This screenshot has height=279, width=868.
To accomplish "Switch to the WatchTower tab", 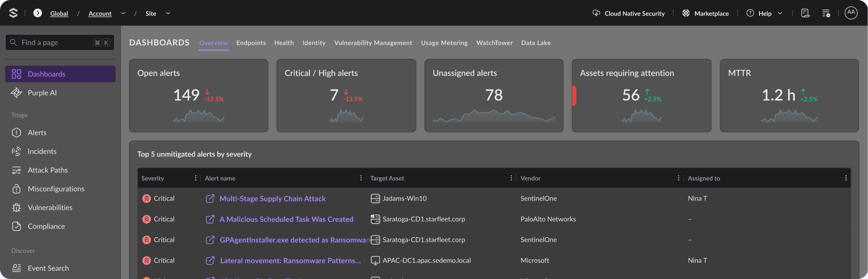I will tap(495, 43).
